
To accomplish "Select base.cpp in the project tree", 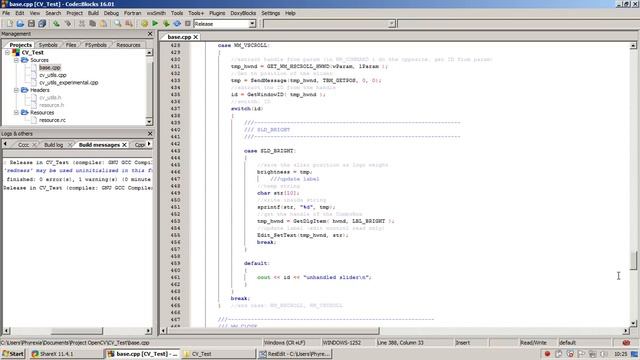I will pos(50,67).
